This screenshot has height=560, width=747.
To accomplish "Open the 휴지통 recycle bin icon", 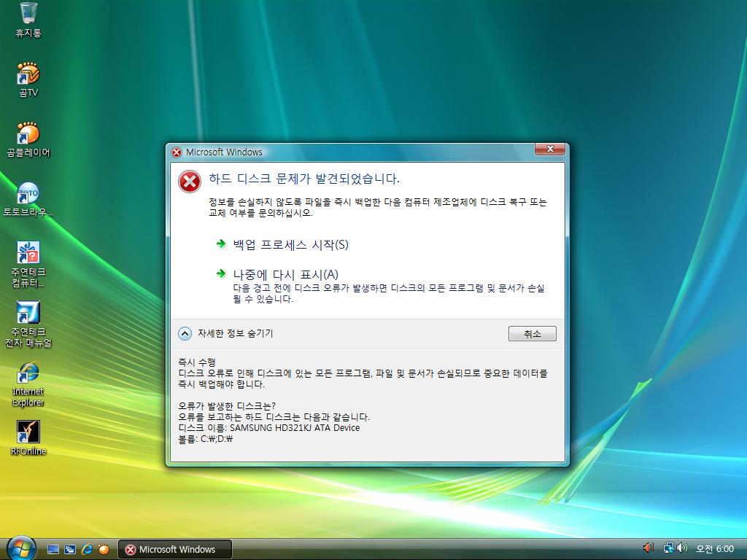I will coord(28,20).
